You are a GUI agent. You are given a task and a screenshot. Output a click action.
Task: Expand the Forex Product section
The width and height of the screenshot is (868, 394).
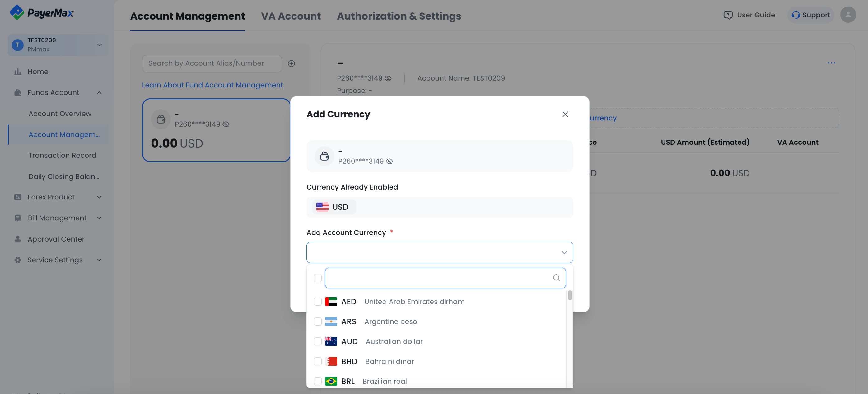(100, 197)
